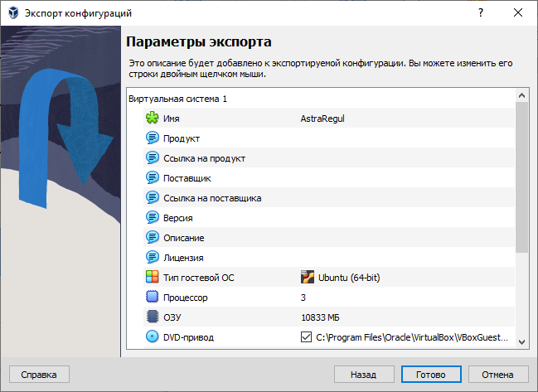This screenshot has height=392, width=538.
Task: Click the speech bubble icon beside Продукт
Action: [153, 138]
